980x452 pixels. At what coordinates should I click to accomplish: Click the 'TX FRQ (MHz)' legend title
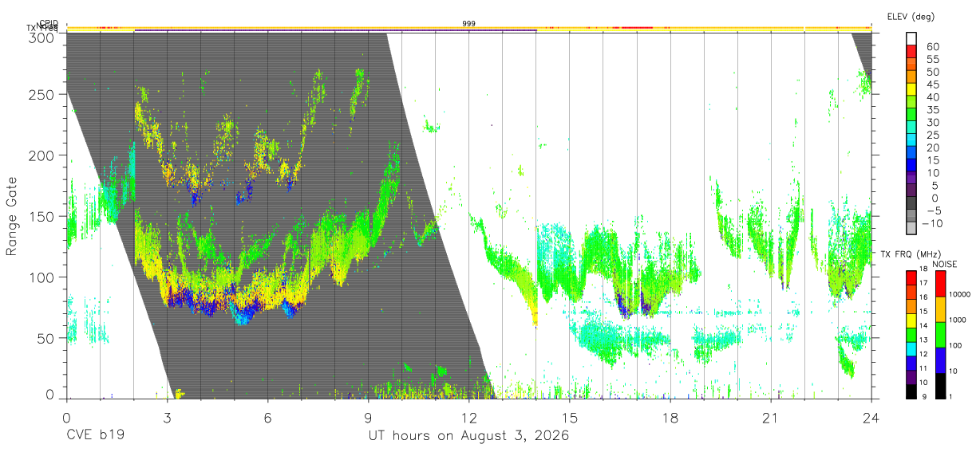click(x=912, y=254)
